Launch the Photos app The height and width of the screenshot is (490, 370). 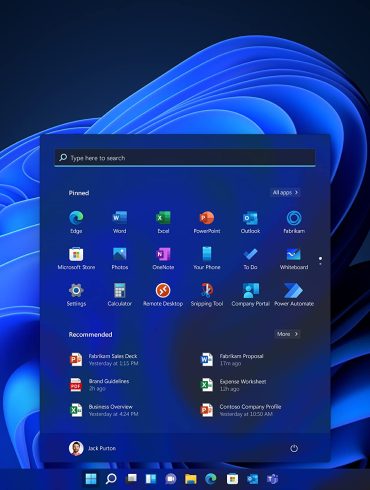pyautogui.click(x=120, y=258)
